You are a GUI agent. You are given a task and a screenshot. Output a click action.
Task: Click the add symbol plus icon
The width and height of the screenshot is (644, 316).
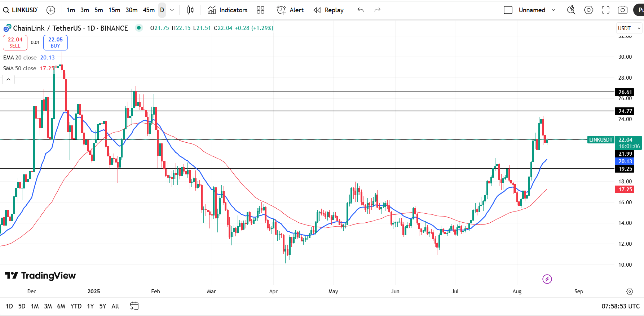(x=51, y=10)
